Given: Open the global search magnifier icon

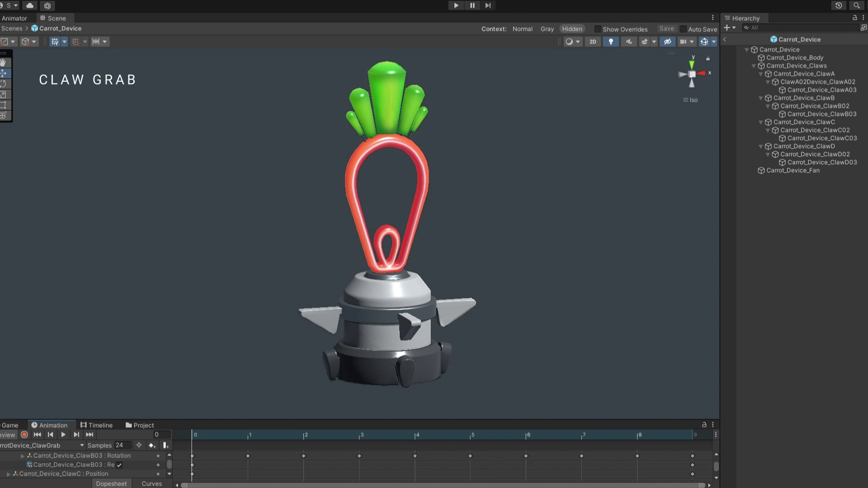Looking at the screenshot, I should [856, 5].
